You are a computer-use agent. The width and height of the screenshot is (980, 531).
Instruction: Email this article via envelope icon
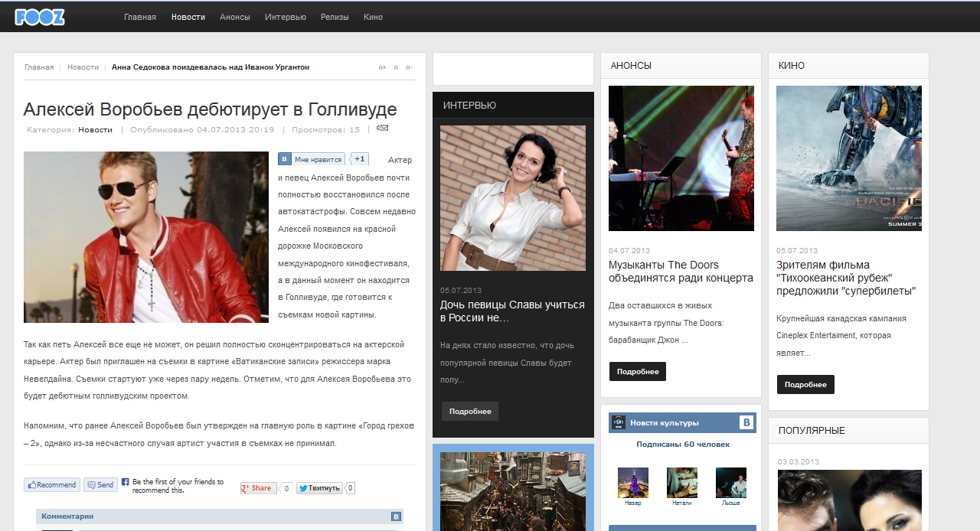382,129
